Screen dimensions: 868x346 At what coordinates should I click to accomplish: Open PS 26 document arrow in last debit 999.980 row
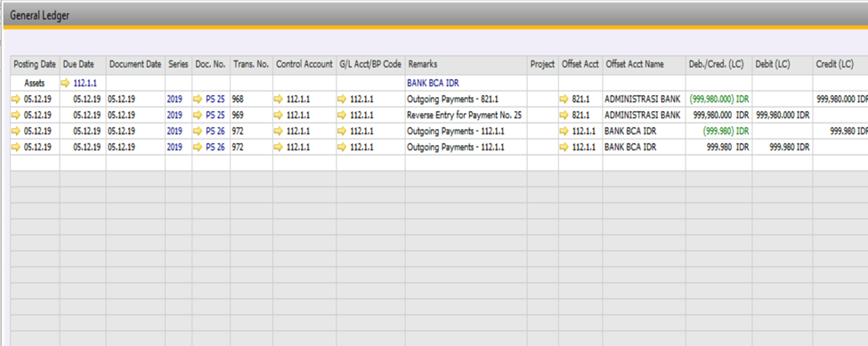coord(198,148)
